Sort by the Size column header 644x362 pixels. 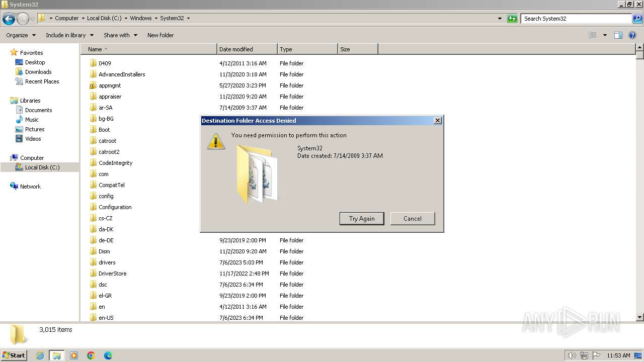(358, 49)
